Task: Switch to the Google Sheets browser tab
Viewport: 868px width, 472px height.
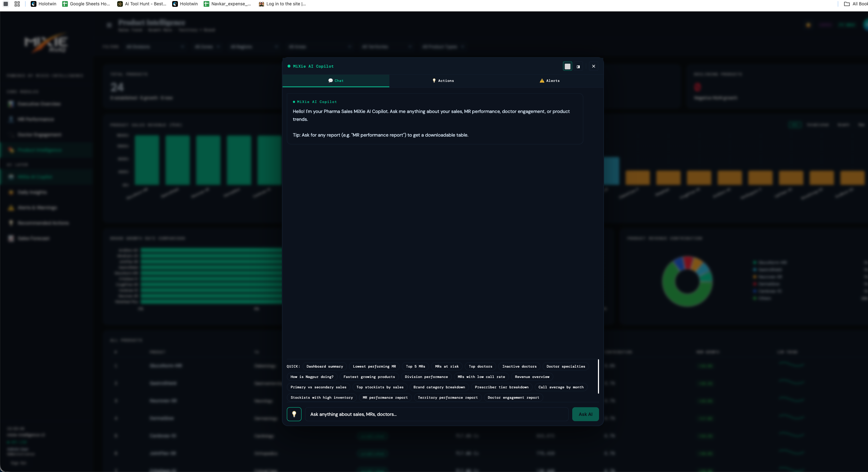Action: coord(86,4)
